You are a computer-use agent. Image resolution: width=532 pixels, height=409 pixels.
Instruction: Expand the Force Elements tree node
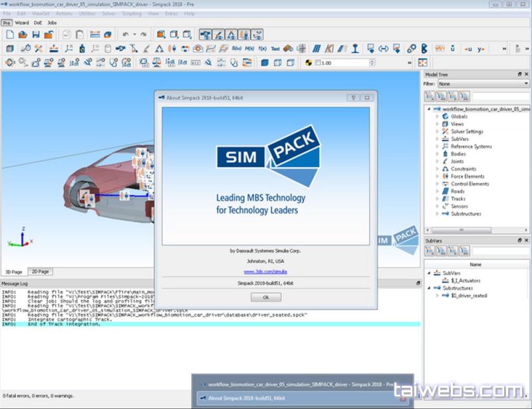(x=437, y=176)
